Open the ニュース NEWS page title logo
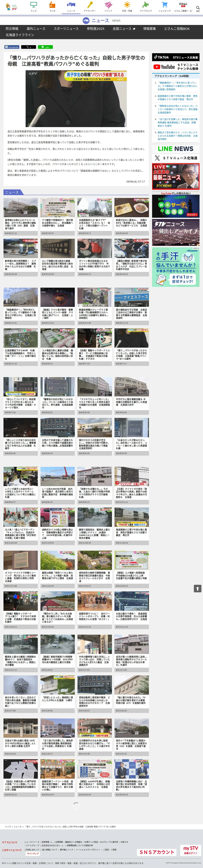This screenshot has height=868, width=203. (101, 21)
